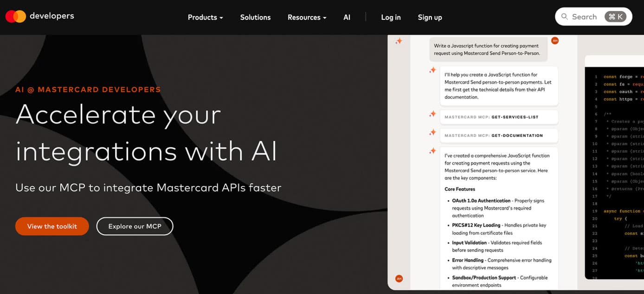Click View the toolkit button
The image size is (644, 294).
(52, 226)
